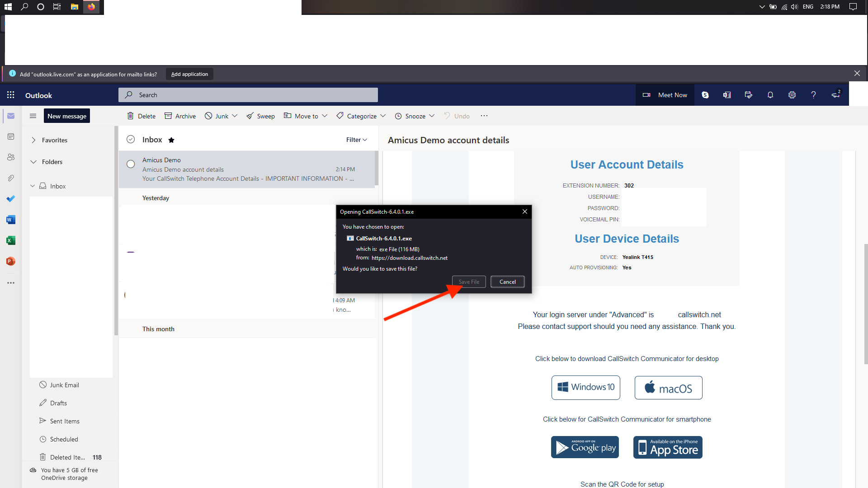The height and width of the screenshot is (488, 868).
Task: Open the Amicus Demo account details email
Action: click(x=247, y=169)
